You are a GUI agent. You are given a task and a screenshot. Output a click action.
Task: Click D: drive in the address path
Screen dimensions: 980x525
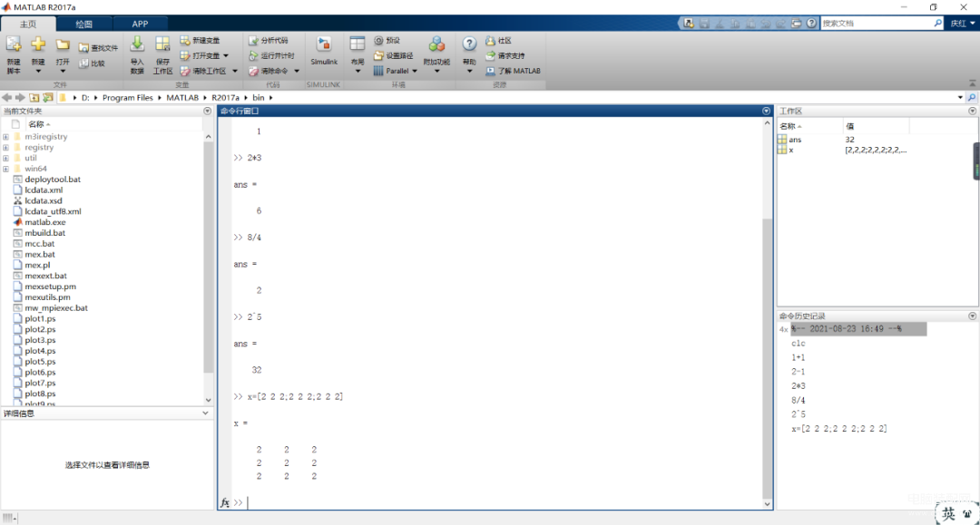[x=85, y=97]
